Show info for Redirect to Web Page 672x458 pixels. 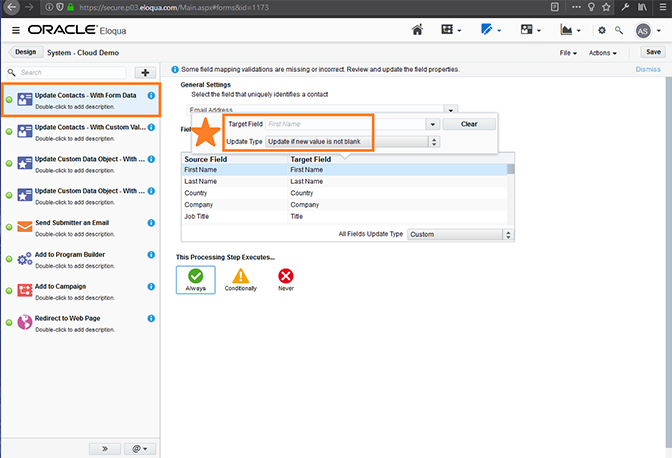(151, 318)
